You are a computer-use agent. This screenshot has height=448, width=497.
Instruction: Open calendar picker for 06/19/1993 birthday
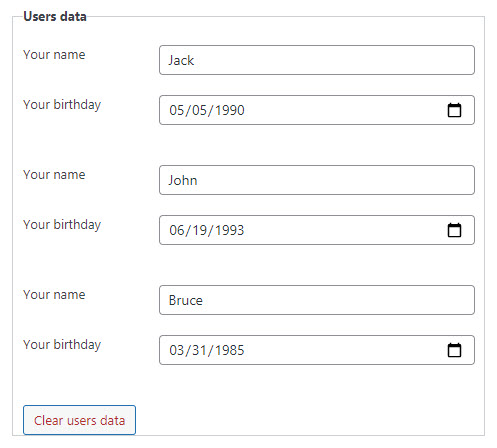454,230
